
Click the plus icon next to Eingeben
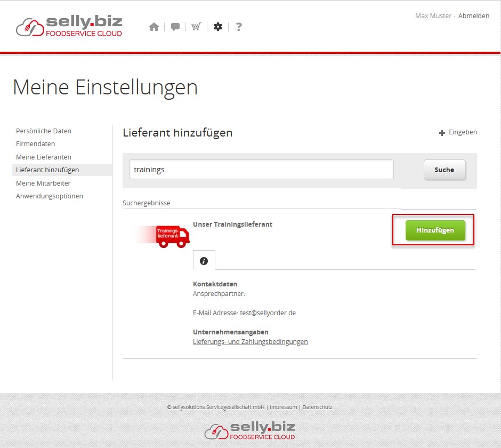442,133
